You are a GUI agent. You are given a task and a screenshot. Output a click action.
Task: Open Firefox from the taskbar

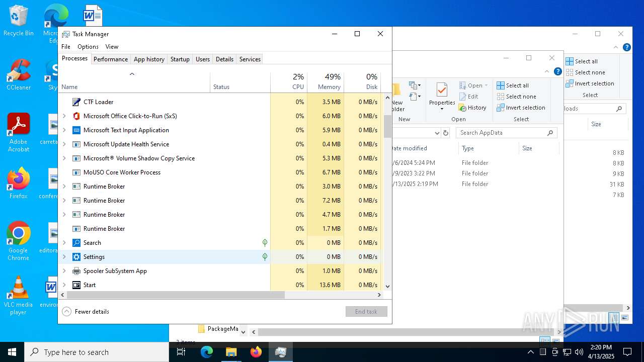click(x=256, y=352)
